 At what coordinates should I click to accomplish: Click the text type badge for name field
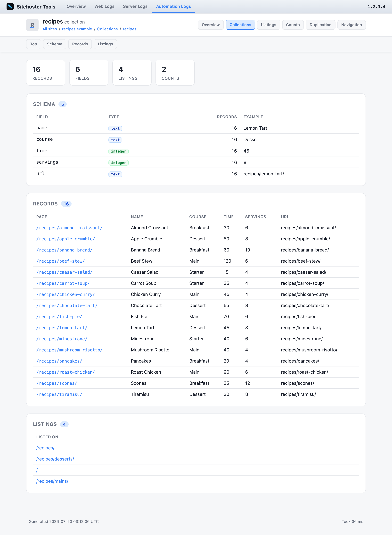point(115,128)
